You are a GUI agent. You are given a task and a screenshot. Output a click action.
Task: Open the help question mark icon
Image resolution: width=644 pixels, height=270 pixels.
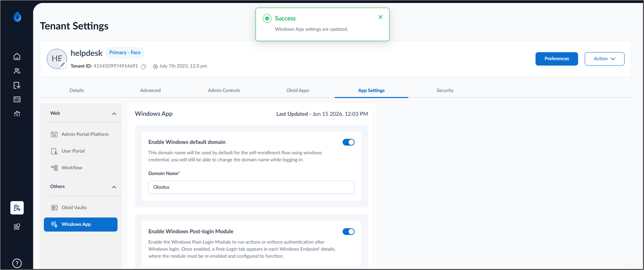(x=17, y=263)
